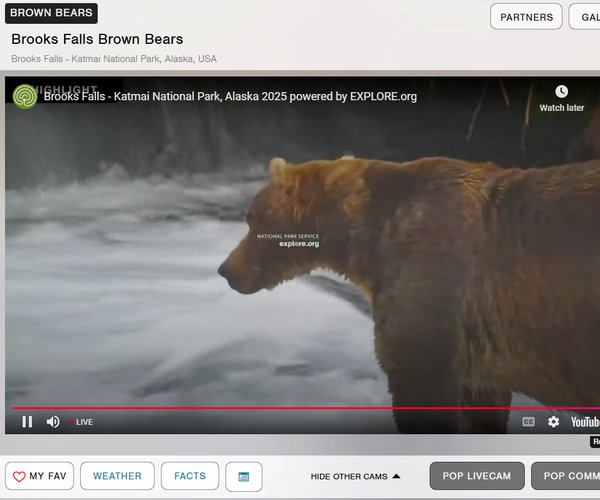Image resolution: width=600 pixels, height=500 pixels.
Task: Click the Katmai National Park location text
Action: point(114,59)
